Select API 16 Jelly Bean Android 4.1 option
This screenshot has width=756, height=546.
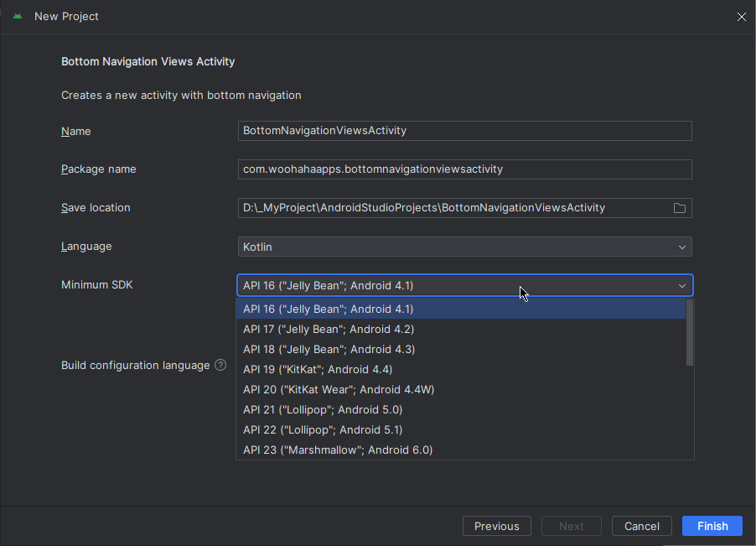pyautogui.click(x=461, y=309)
